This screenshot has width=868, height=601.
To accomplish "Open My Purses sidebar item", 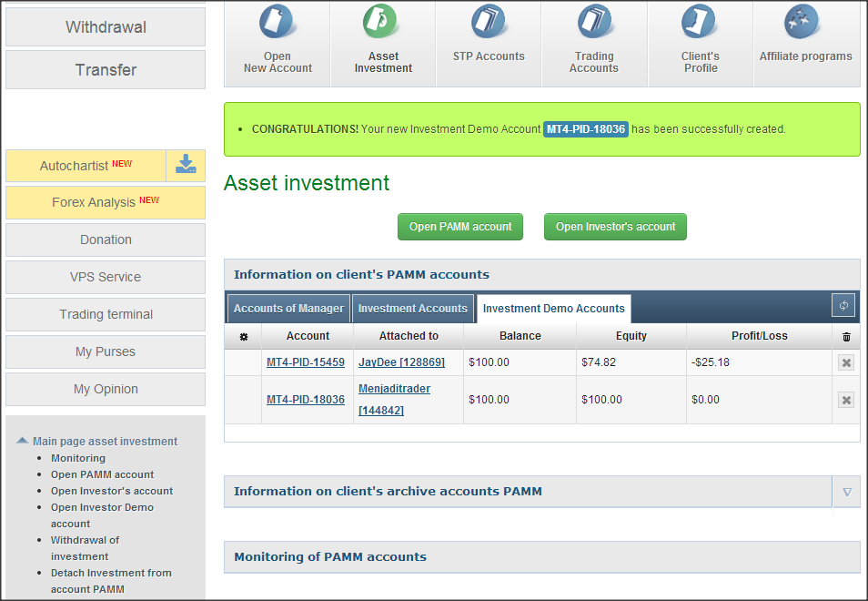I will (106, 351).
